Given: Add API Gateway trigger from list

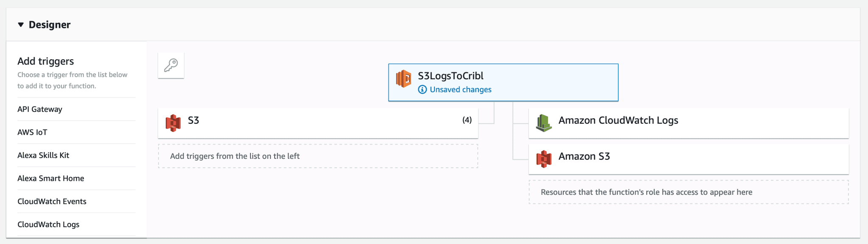Looking at the screenshot, I should coord(40,109).
